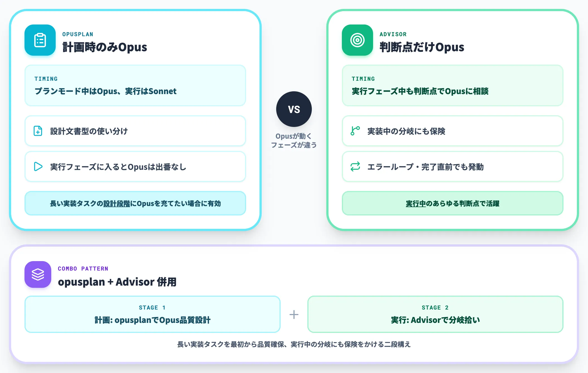Screen dimensions: 588x373
Task: Click the ADVISOR target icon
Action: coord(357,40)
